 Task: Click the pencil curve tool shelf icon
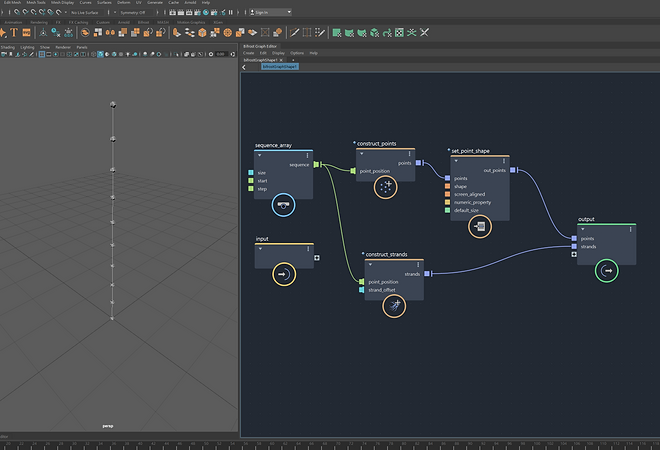tap(295, 32)
